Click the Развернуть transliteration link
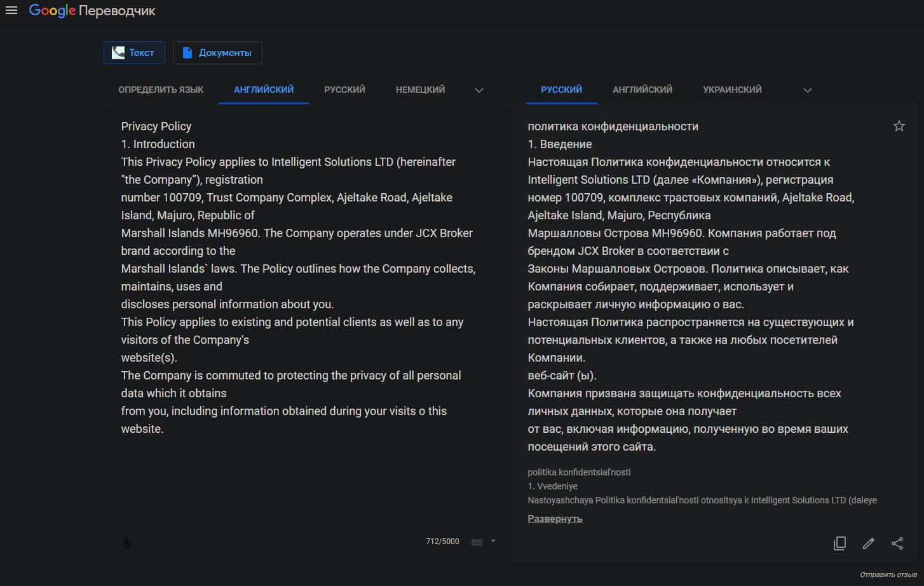The width and height of the screenshot is (924, 586). [x=555, y=519]
